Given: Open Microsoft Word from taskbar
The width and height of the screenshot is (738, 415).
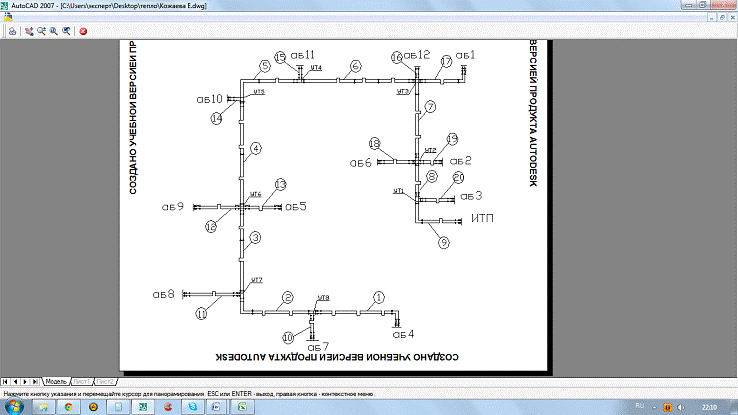Looking at the screenshot, I should pos(217,407).
